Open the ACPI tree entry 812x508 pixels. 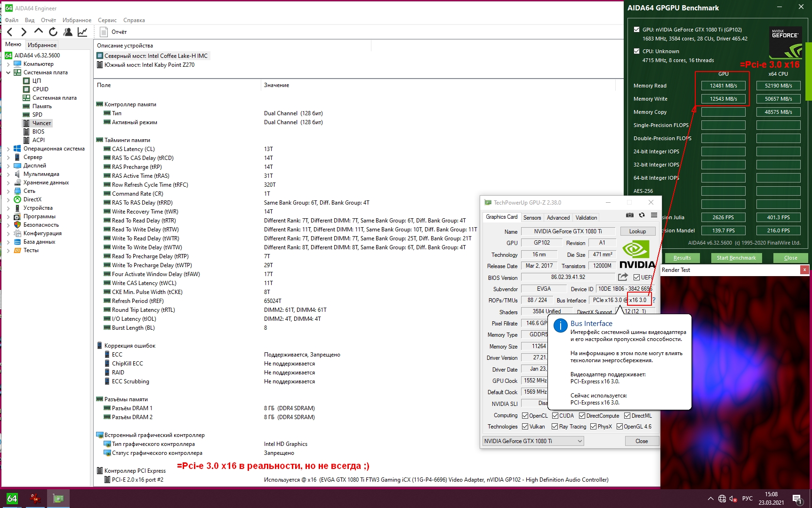pyautogui.click(x=39, y=140)
